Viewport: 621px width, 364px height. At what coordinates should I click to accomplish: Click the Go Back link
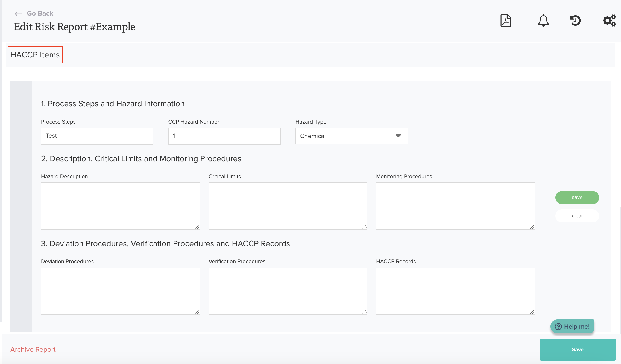(x=40, y=13)
